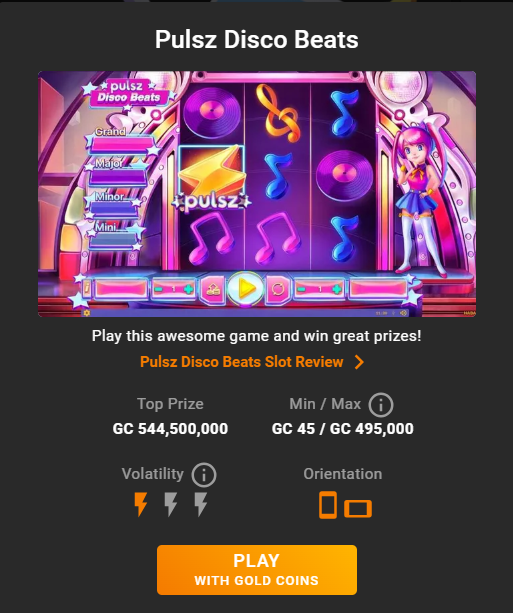Open the gear settings icon in game preview
This screenshot has width=513, height=613.
(87, 313)
